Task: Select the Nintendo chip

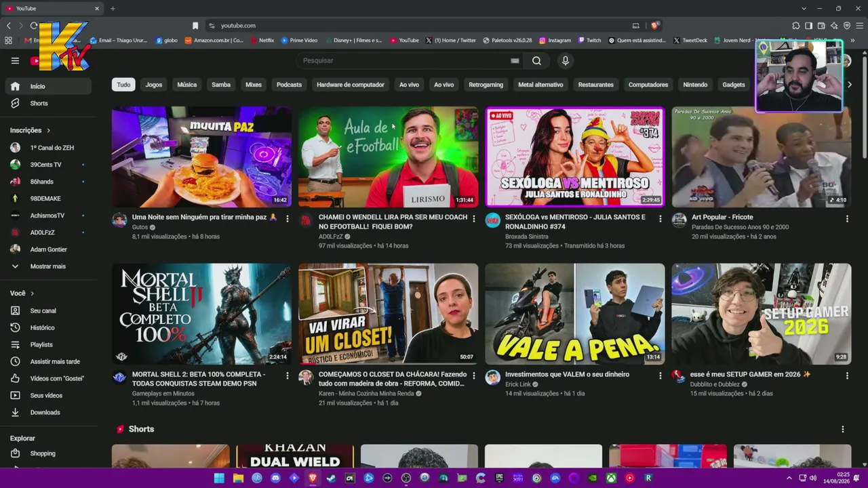Action: [695, 85]
